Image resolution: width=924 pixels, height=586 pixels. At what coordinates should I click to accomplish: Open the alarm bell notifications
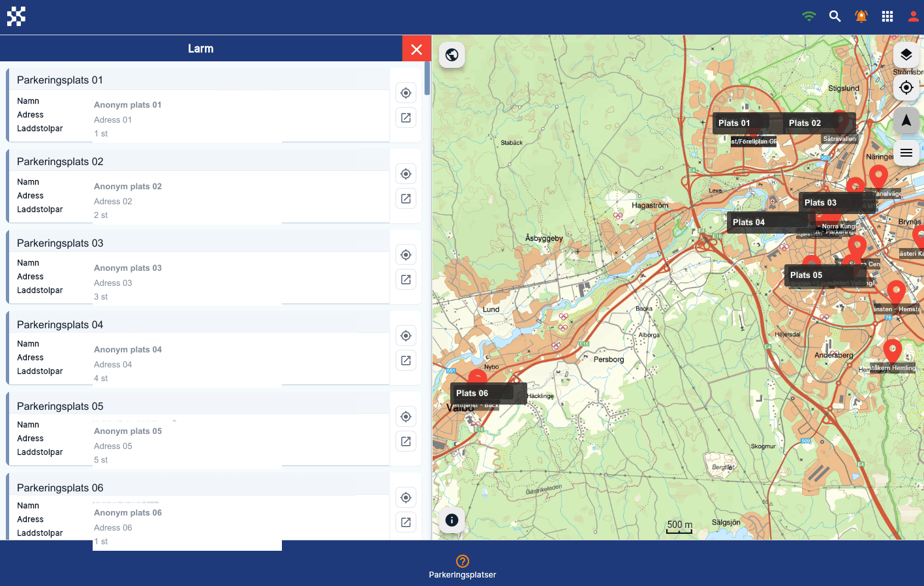[x=861, y=16]
